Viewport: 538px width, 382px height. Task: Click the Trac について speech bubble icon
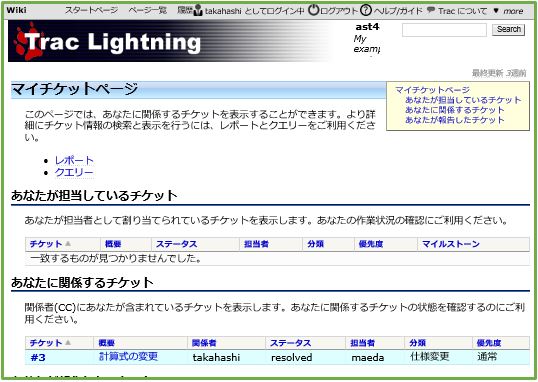click(x=431, y=10)
